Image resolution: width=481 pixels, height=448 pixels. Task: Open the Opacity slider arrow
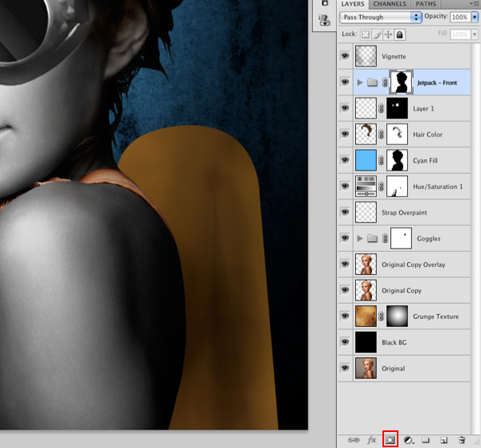tap(475, 17)
